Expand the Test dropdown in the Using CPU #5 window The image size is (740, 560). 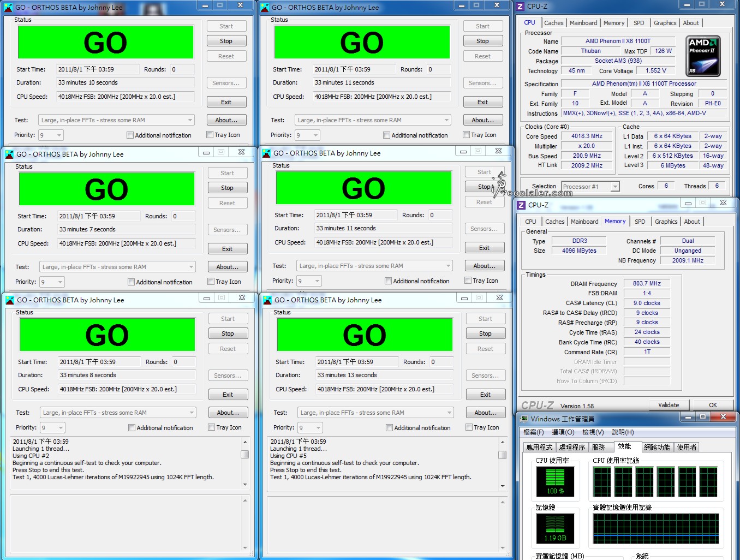376,413
